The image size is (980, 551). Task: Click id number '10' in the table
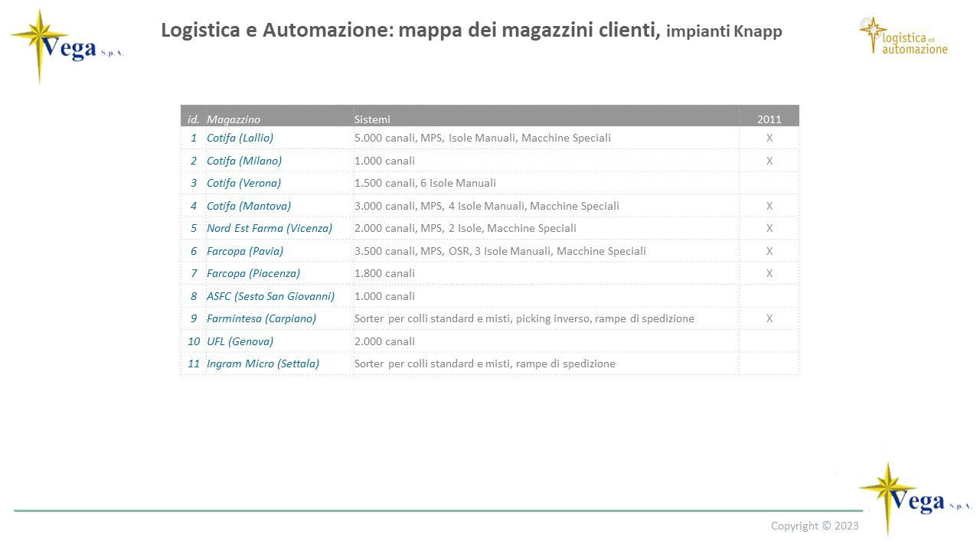click(x=194, y=341)
